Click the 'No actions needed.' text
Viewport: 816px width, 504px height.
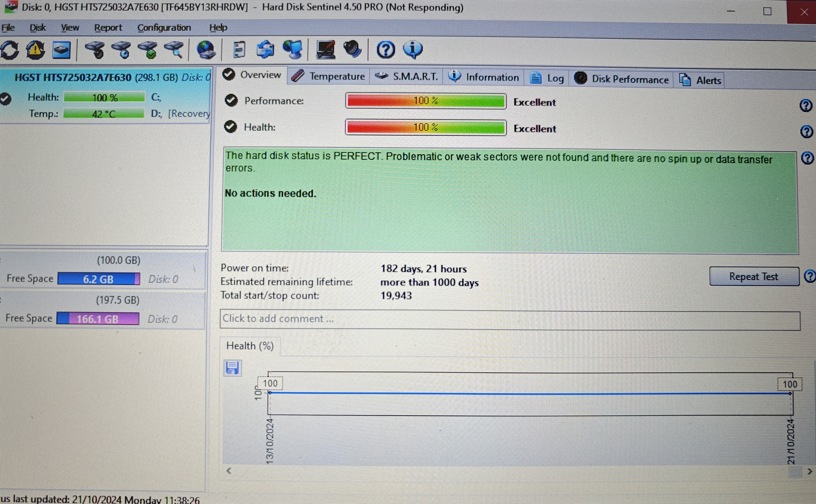tap(270, 193)
